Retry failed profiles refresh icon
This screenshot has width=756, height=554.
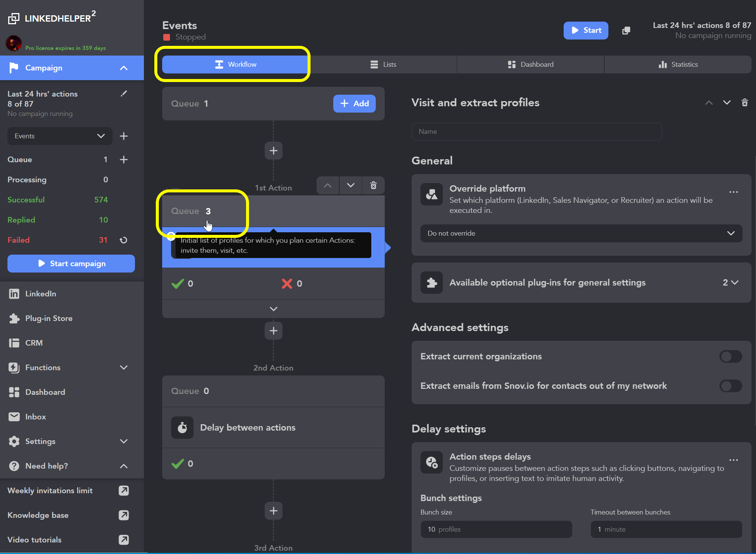coord(124,240)
